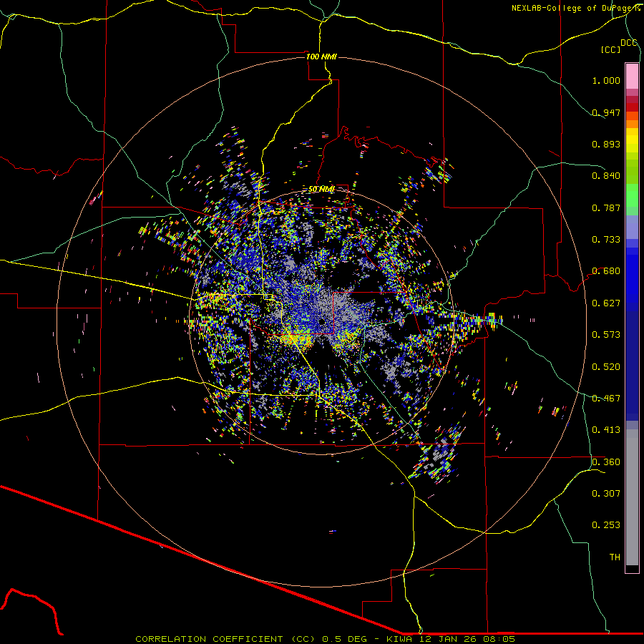
Task: Click the 50 NMI range ring label
Action: (x=321, y=189)
